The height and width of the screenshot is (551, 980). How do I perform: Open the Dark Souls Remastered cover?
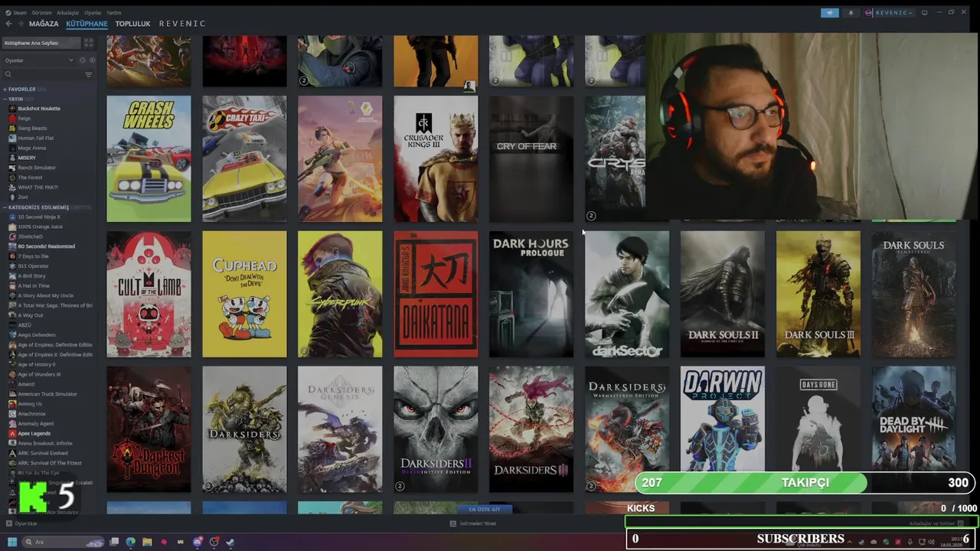(913, 294)
